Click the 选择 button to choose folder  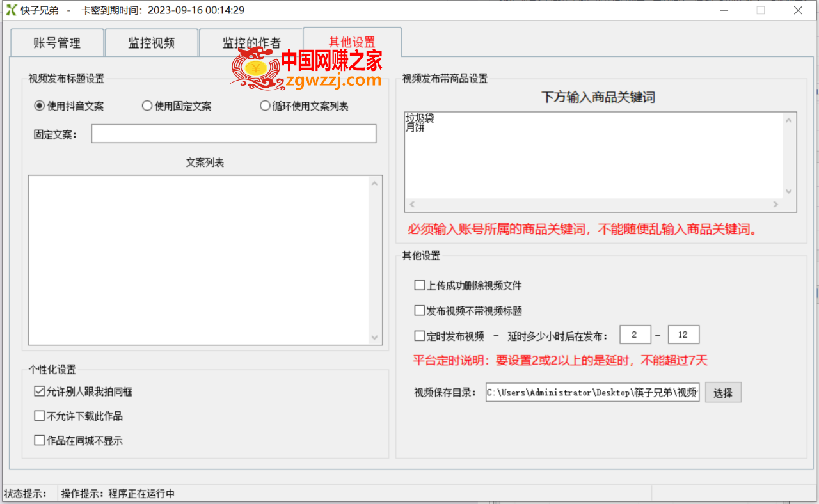723,393
